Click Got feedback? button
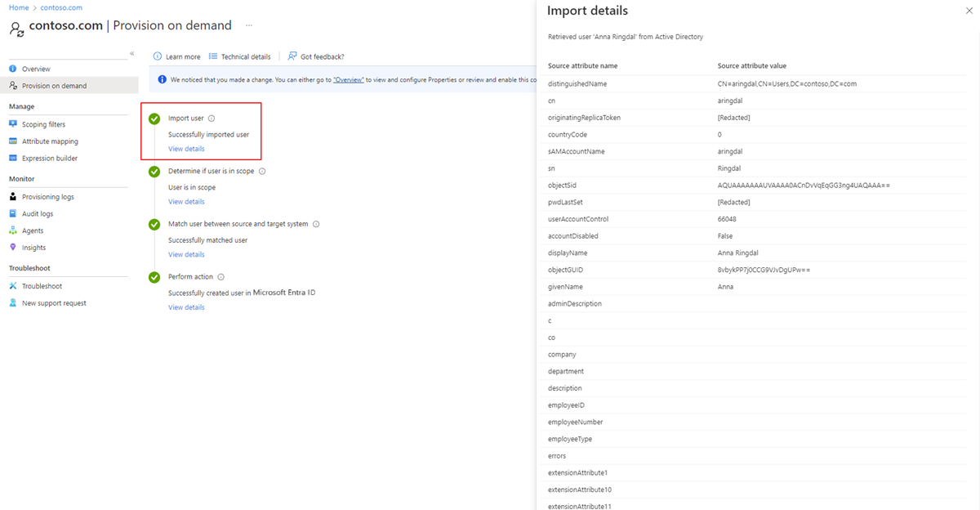Image resolution: width=980 pixels, height=510 pixels. (316, 56)
